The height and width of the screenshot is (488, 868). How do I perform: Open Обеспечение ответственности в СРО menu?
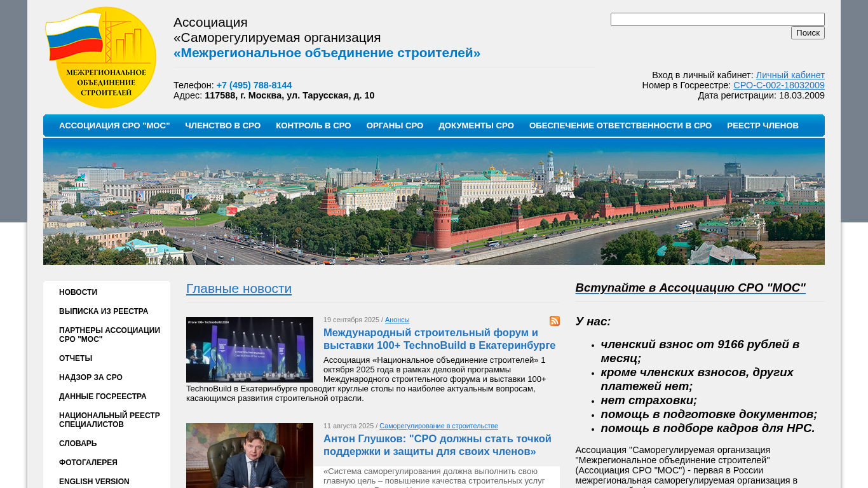tap(620, 126)
